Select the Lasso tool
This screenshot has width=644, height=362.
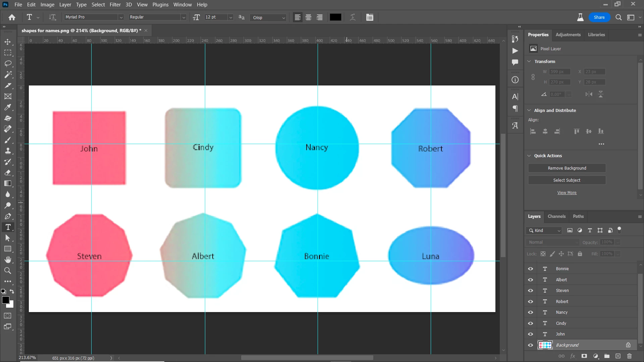[8, 64]
